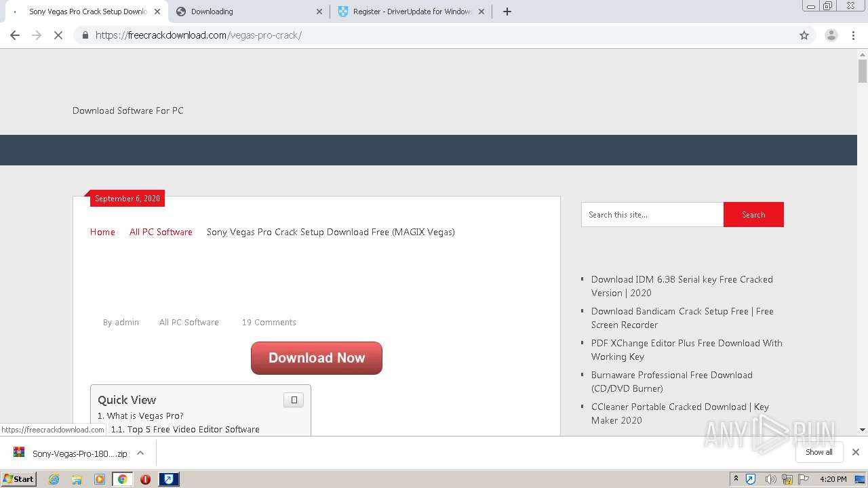Screen dimensions: 868x488
Task: Click the Download Now button
Action: click(x=317, y=358)
